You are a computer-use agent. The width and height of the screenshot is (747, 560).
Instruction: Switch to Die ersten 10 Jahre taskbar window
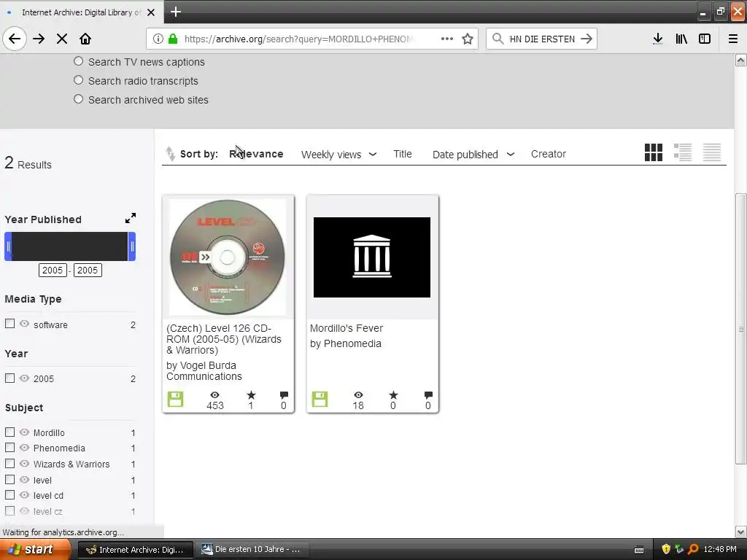point(252,550)
